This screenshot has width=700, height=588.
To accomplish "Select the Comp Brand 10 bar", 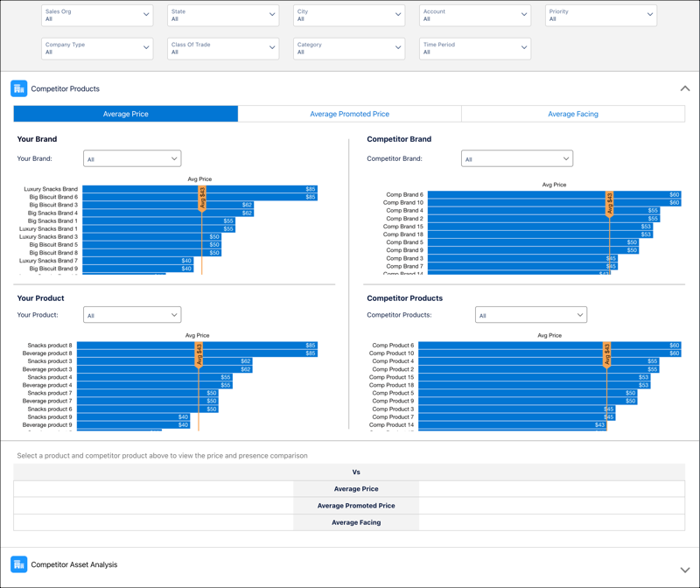I will (555, 203).
